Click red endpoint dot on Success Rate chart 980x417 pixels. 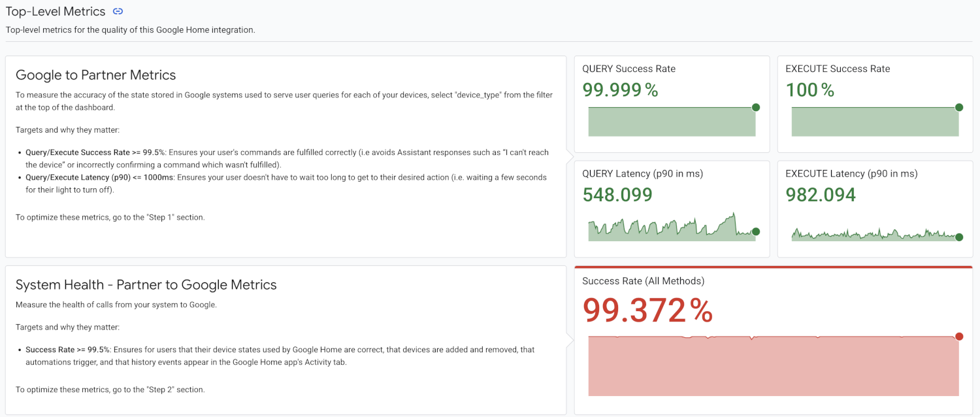(959, 337)
